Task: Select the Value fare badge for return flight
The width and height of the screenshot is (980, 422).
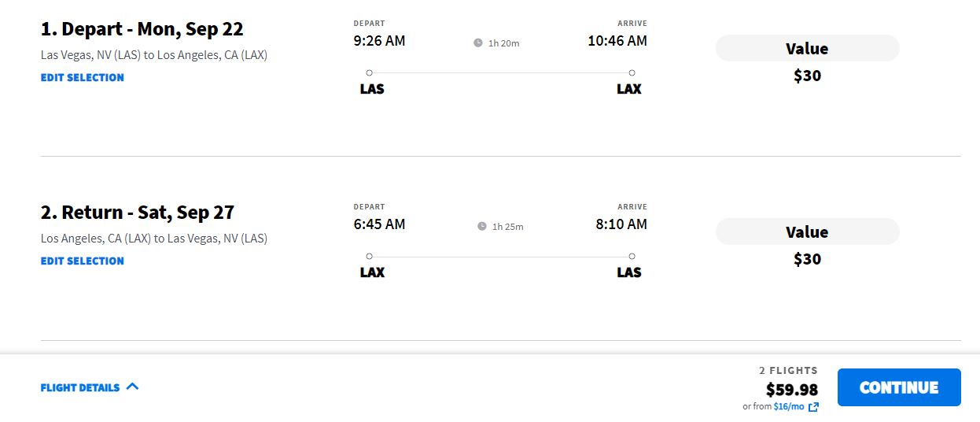Action: tap(807, 231)
